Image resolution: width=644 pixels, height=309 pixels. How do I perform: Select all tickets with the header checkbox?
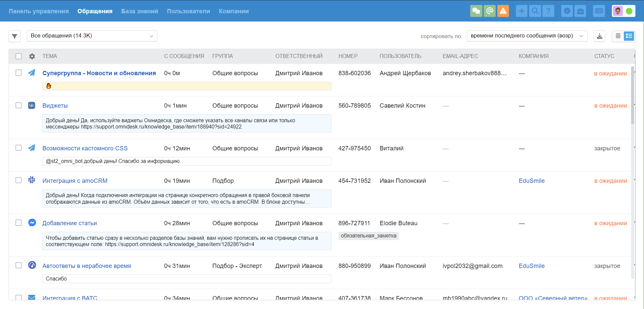click(19, 56)
